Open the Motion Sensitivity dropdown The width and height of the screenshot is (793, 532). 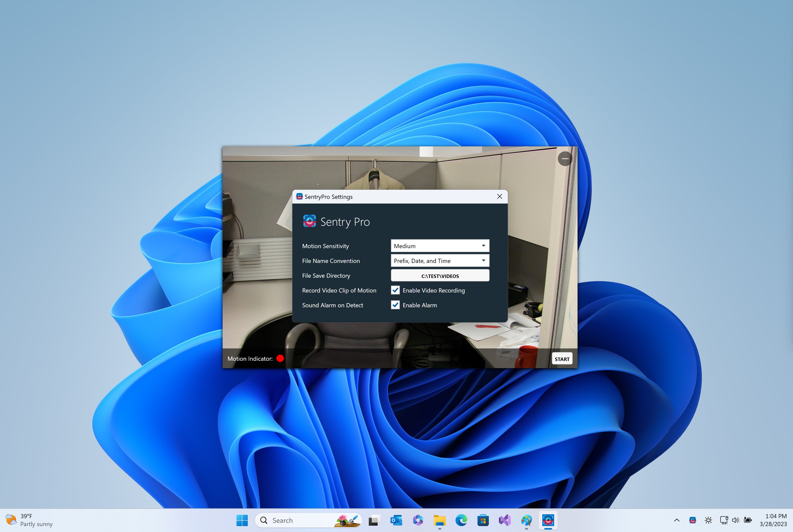click(440, 246)
